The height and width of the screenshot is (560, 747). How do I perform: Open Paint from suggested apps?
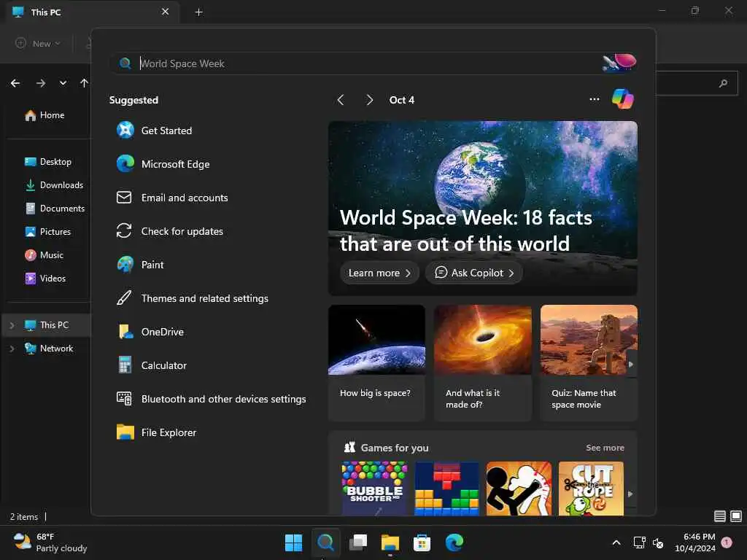pyautogui.click(x=140, y=265)
